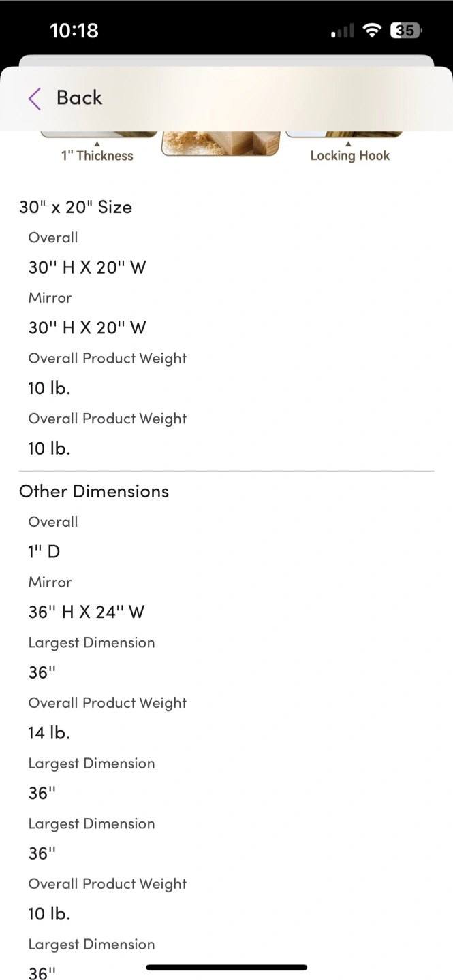The width and height of the screenshot is (453, 980).
Task: Open the Locking Hook product image
Action: coord(343,133)
